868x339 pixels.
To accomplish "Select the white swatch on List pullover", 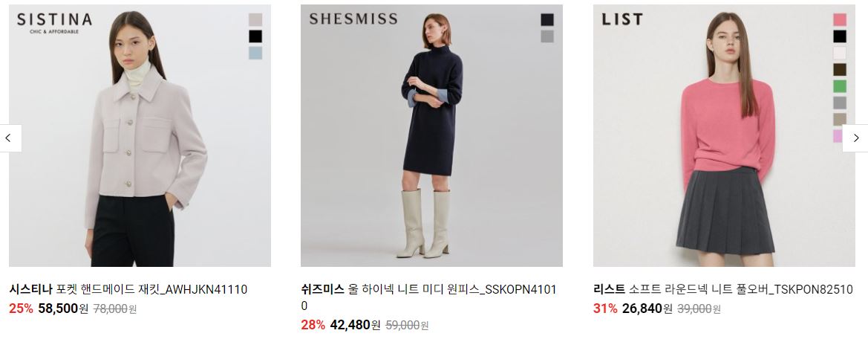I will click(x=840, y=54).
